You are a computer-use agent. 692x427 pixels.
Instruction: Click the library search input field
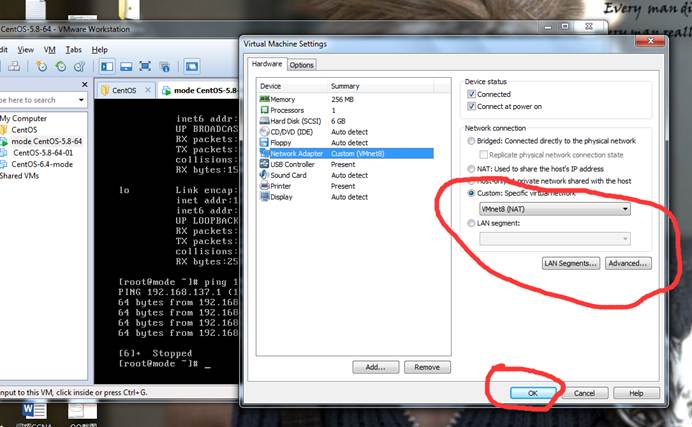point(38,100)
